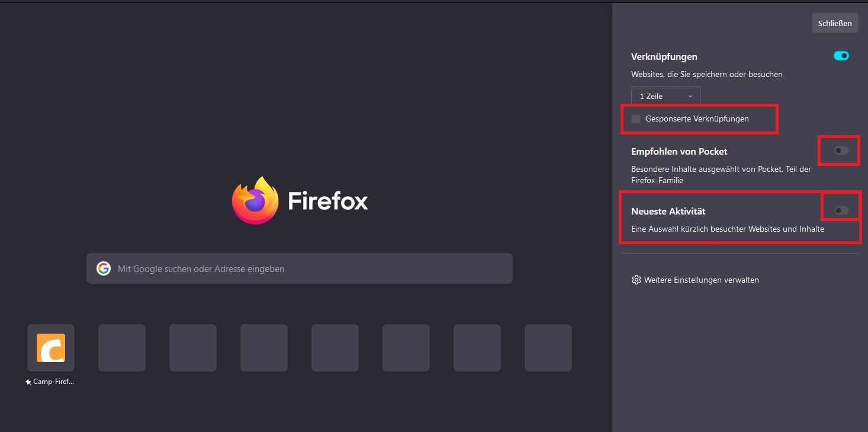Click the gear icon for further settings
This screenshot has width=868, height=432.
[x=636, y=280]
